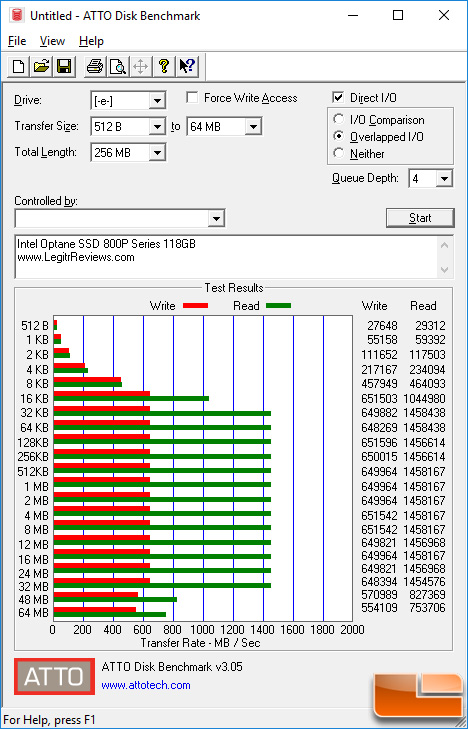Viewport: 468px width, 729px height.
Task: Choose the Neither radio option
Action: coord(338,153)
